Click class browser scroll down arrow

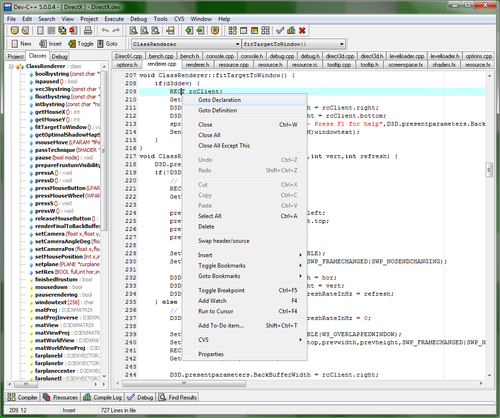(x=104, y=376)
